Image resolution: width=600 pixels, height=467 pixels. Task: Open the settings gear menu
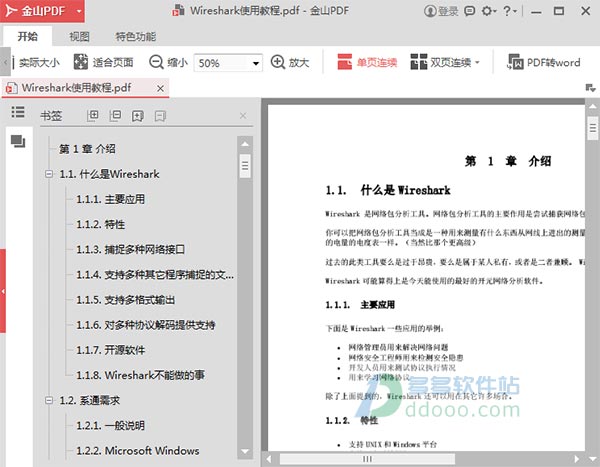[489, 11]
